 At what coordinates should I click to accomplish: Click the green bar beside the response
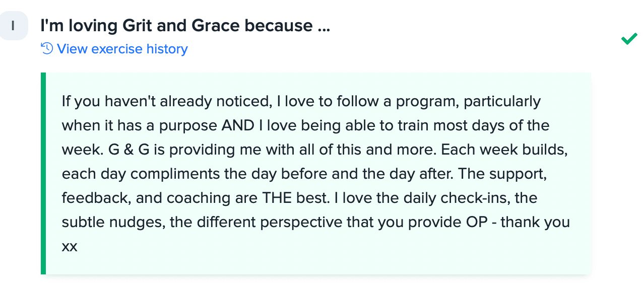click(43, 173)
